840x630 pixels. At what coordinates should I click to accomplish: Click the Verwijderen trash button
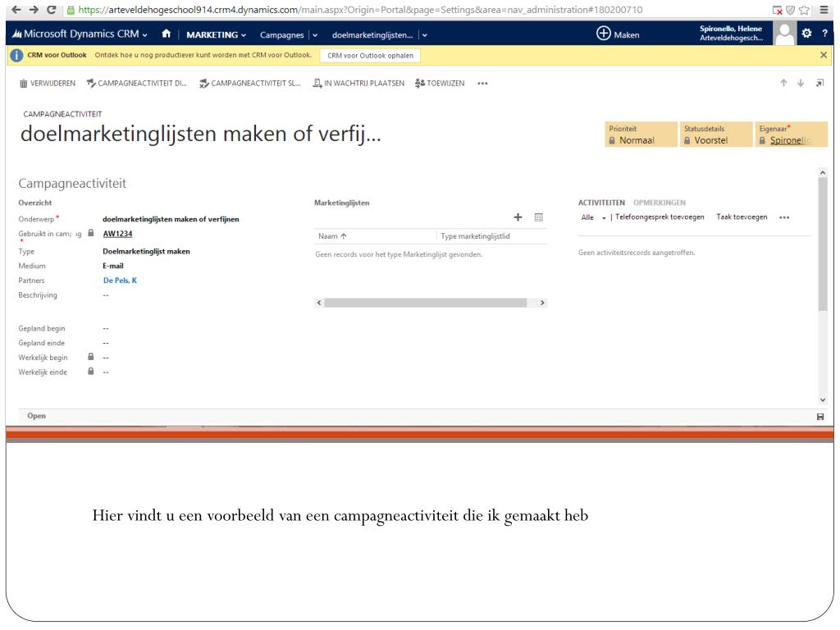point(47,83)
